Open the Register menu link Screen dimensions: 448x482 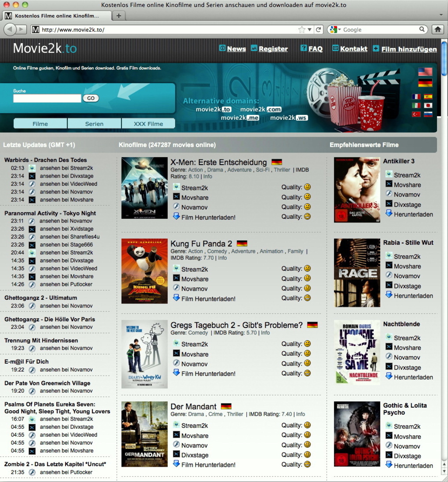pyautogui.click(x=273, y=49)
